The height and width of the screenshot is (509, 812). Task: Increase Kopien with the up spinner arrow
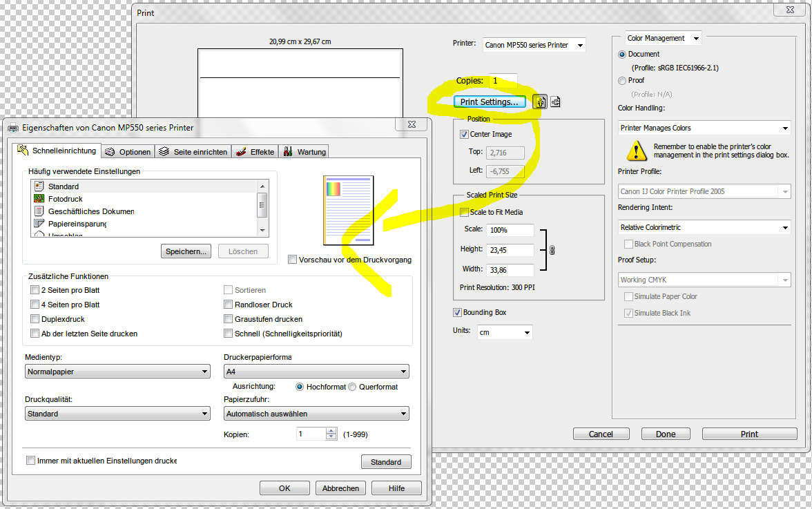(331, 431)
